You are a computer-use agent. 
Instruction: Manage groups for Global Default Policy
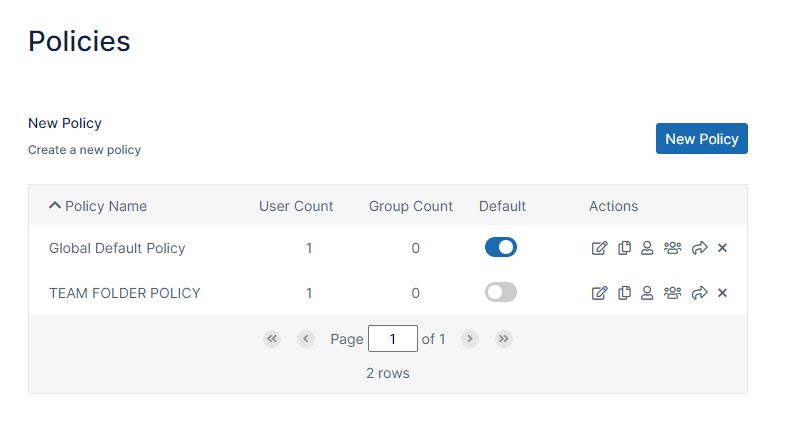pos(673,248)
